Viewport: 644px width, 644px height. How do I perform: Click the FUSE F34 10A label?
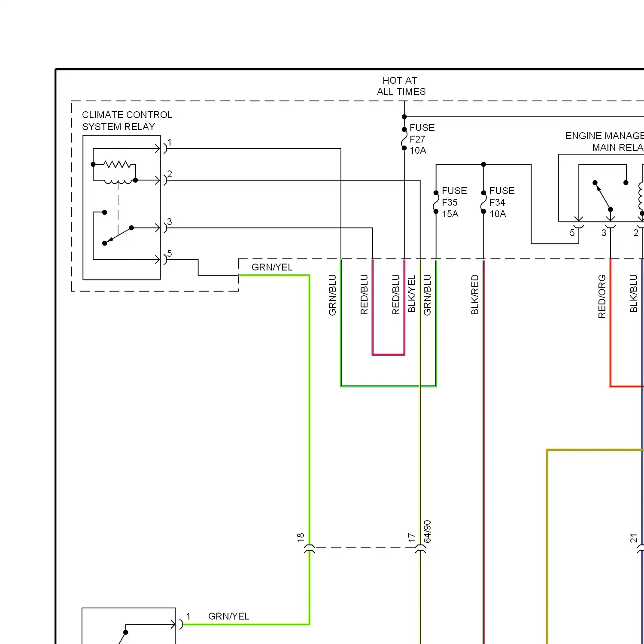(x=501, y=202)
